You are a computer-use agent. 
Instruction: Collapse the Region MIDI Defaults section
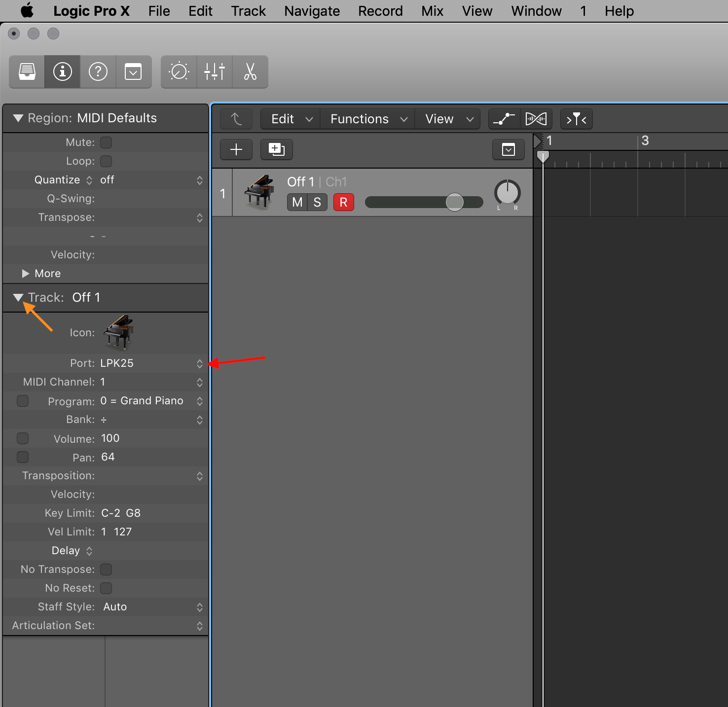[18, 118]
